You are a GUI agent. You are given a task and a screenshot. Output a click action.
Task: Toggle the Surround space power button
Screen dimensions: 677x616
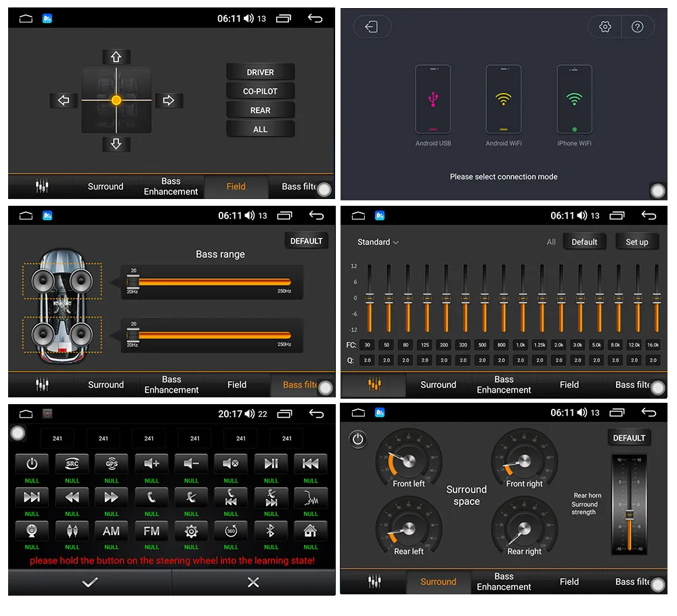click(358, 439)
